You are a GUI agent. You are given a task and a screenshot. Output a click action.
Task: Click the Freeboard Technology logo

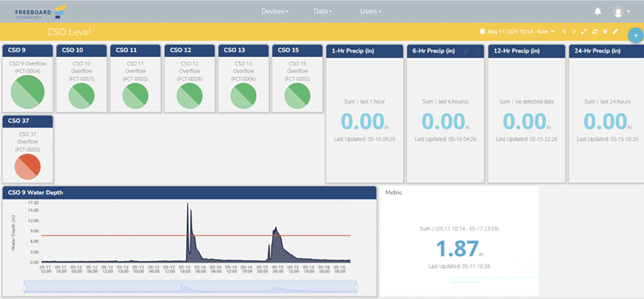pyautogui.click(x=40, y=11)
